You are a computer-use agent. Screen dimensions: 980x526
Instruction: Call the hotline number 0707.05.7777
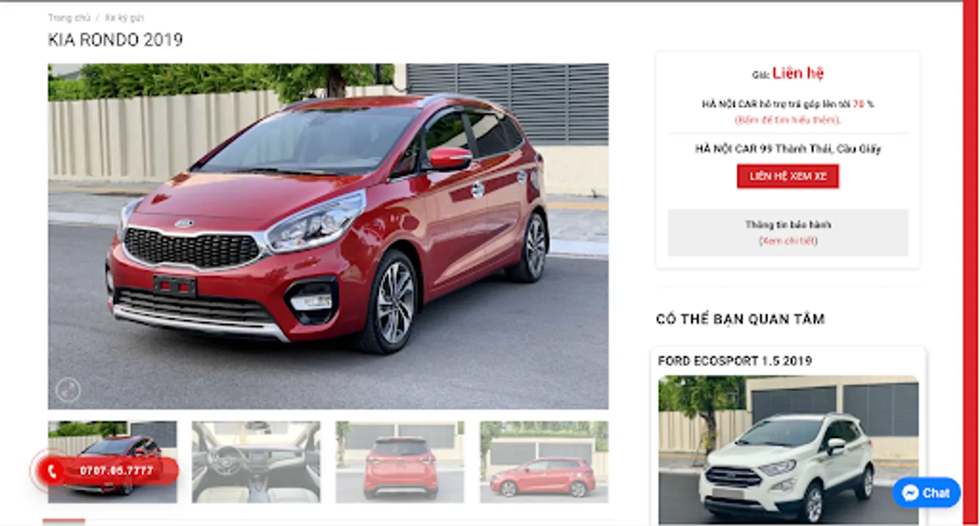(116, 470)
